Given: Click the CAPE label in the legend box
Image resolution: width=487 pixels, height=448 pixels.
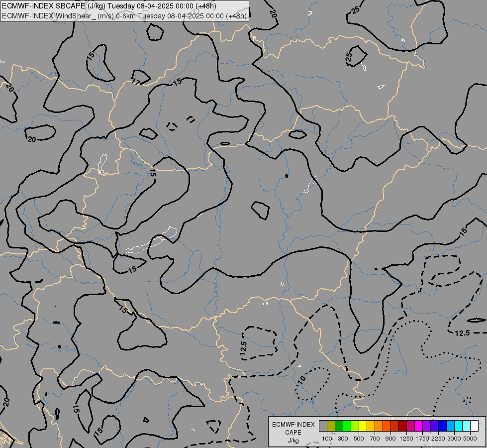Looking at the screenshot, I should [293, 433].
